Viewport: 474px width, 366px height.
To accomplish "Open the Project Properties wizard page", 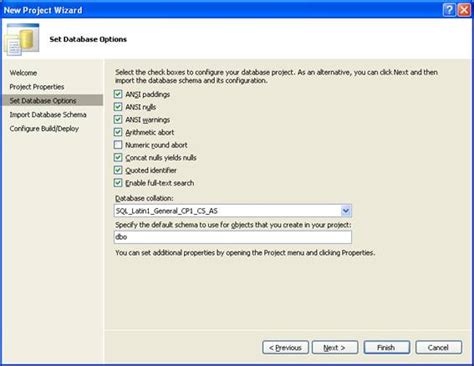I will 37,87.
